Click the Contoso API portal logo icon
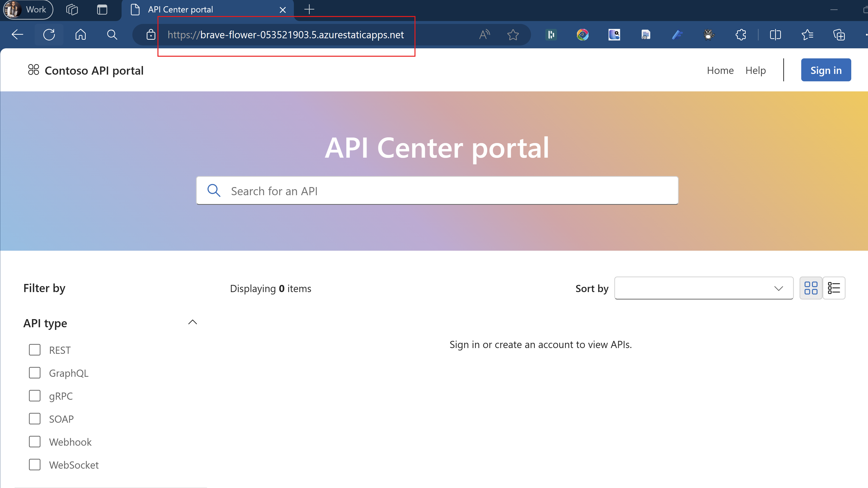 [x=34, y=70]
